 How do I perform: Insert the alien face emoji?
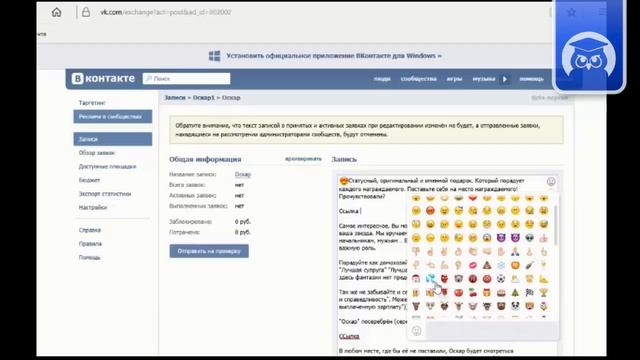pyautogui.click(x=529, y=238)
